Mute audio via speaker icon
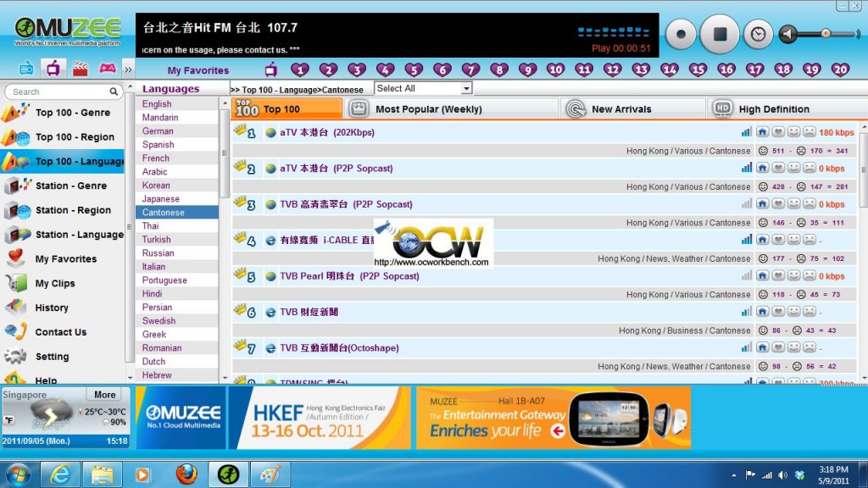 [787, 34]
